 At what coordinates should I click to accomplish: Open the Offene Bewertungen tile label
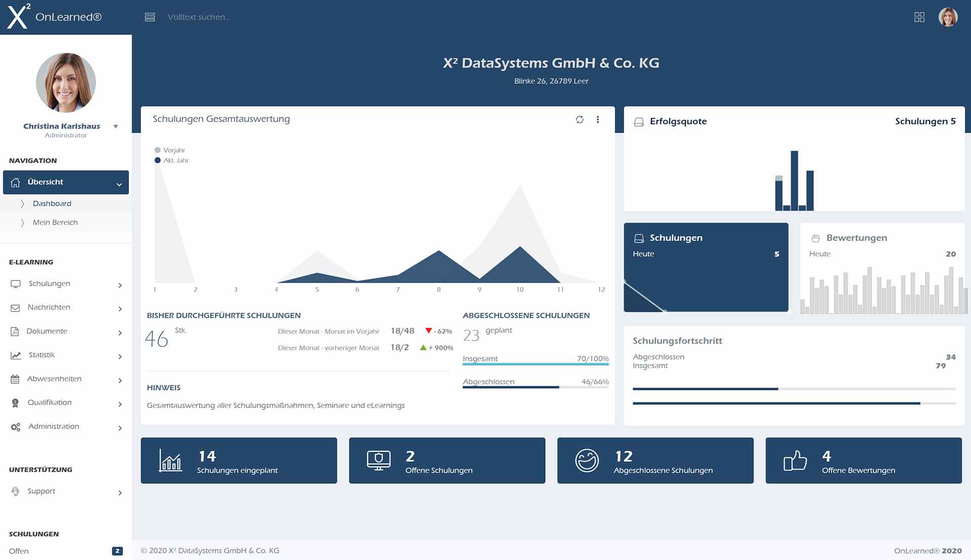[858, 471]
